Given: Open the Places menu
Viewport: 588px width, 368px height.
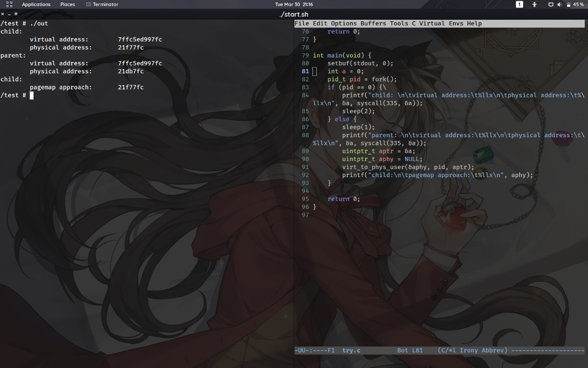Looking at the screenshot, I should pyautogui.click(x=68, y=4).
